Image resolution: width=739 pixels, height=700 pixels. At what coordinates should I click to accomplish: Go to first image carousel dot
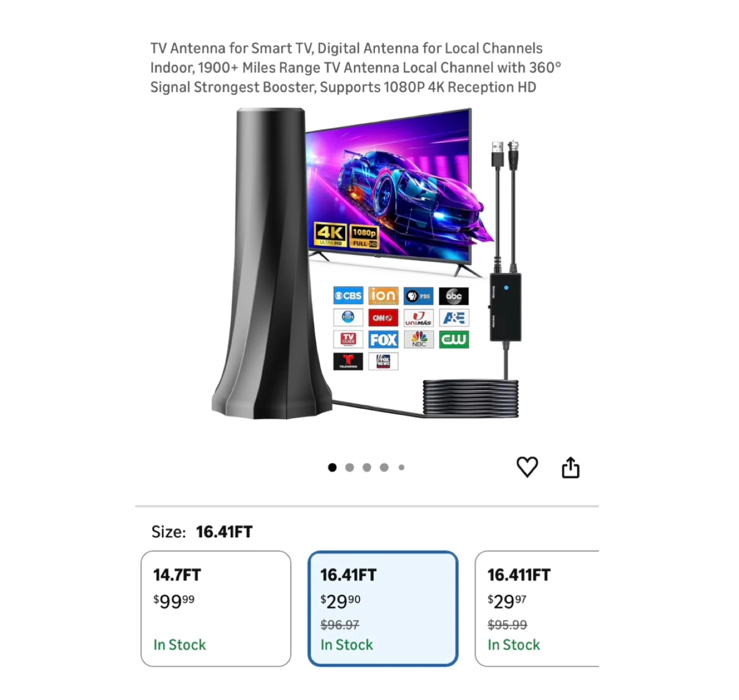333,468
